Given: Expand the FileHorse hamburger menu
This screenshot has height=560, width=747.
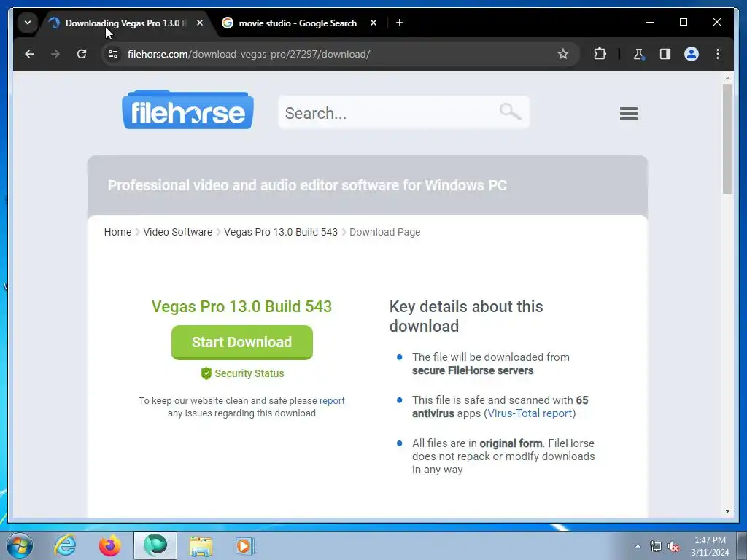Looking at the screenshot, I should click(x=628, y=113).
